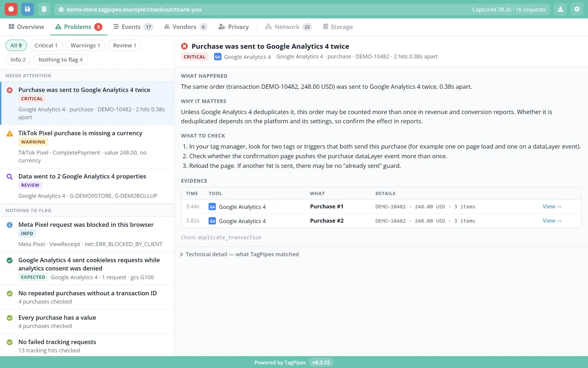Click the globe icon in the URL bar
This screenshot has width=588, height=368.
(61, 10)
